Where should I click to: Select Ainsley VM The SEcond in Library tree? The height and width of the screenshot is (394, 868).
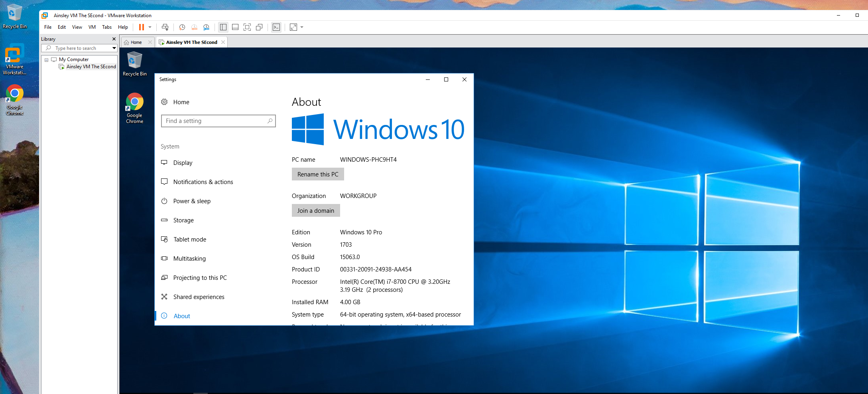tap(91, 67)
